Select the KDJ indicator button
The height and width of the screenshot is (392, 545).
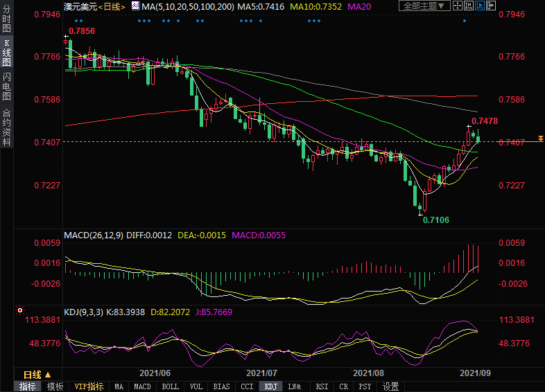tap(270, 386)
